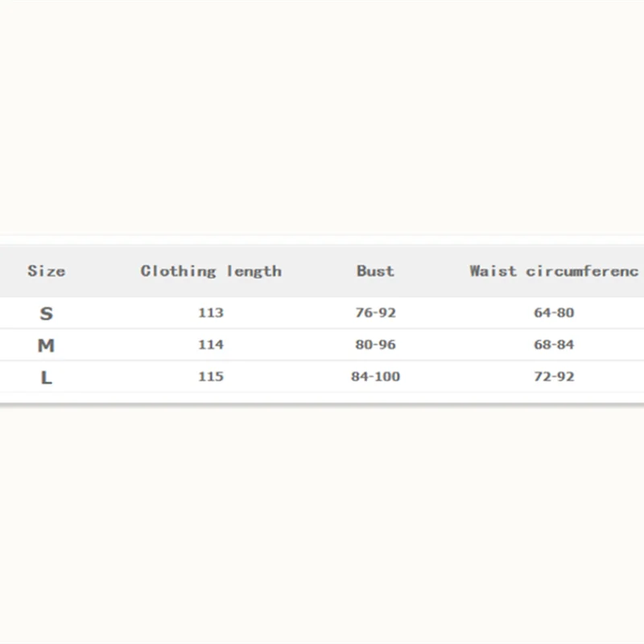Click waist value 68-84
Image resolution: width=644 pixels, height=644 pixels.
pos(554,345)
